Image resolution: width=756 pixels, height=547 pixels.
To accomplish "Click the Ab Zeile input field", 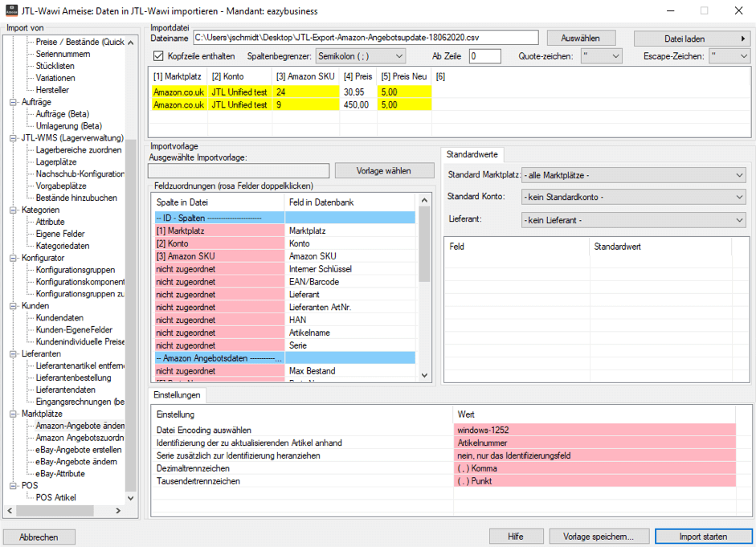I will click(x=484, y=56).
